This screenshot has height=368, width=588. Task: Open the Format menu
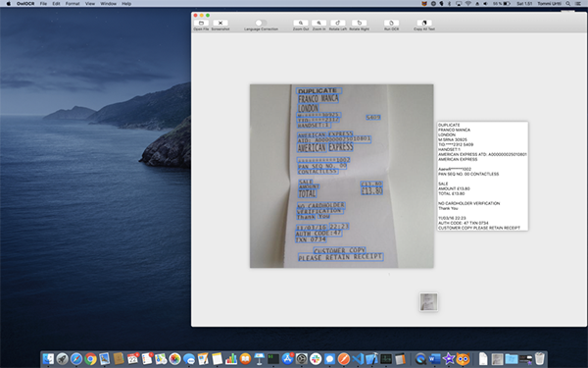(x=73, y=3)
